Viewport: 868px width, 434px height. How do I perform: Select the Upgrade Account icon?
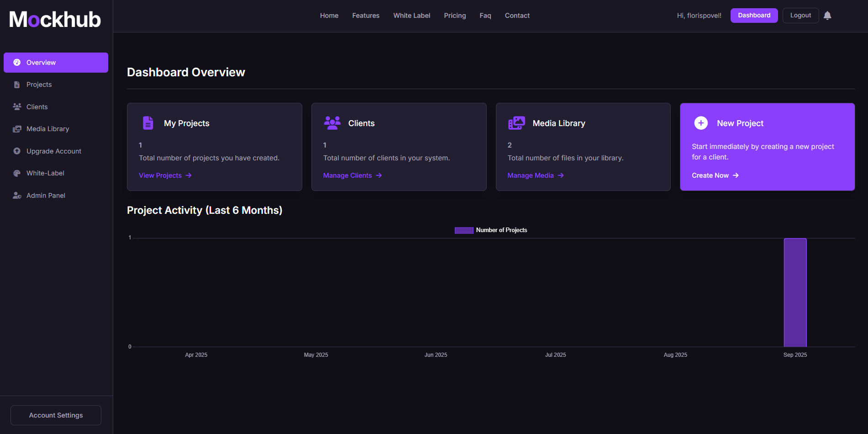17,151
